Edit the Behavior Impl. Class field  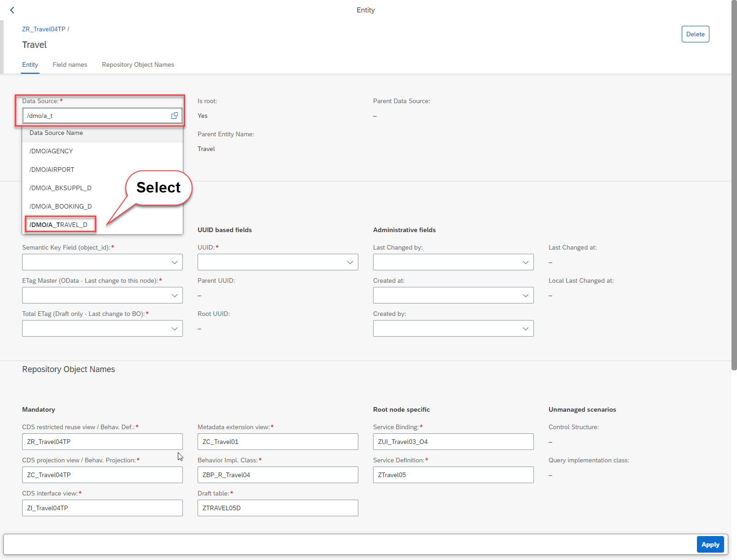pyautogui.click(x=278, y=475)
